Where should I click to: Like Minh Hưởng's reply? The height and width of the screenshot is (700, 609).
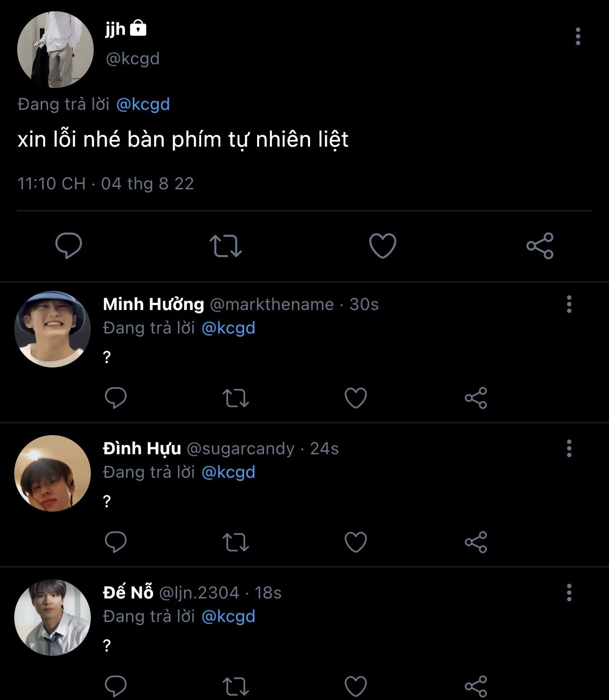[x=356, y=397]
